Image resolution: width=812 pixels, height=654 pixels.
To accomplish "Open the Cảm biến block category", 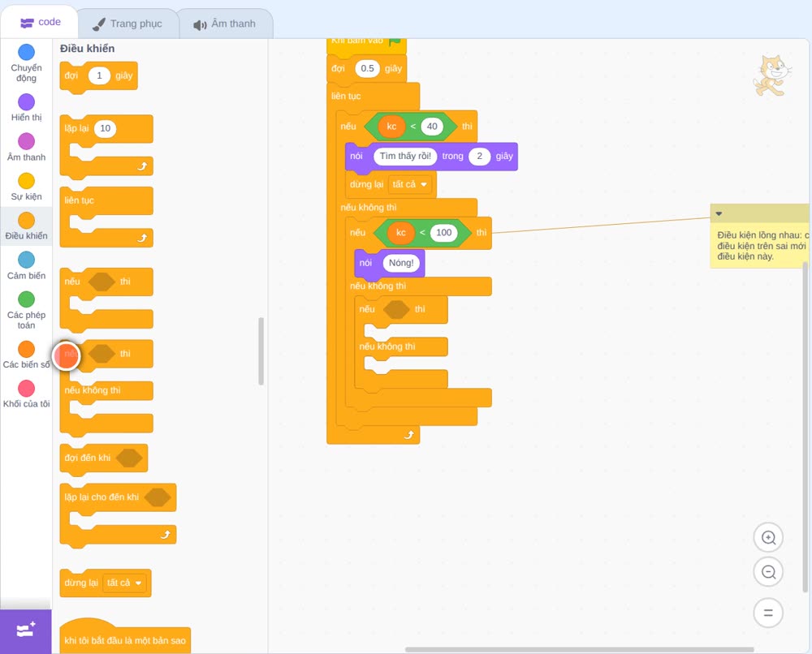I will pyautogui.click(x=27, y=265).
